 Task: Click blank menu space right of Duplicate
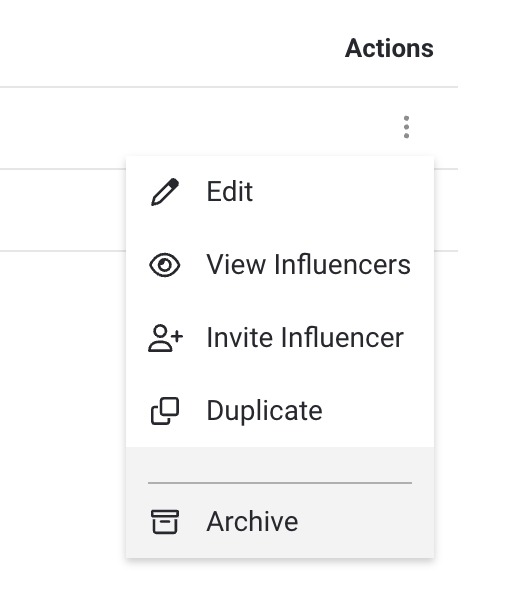point(377,411)
